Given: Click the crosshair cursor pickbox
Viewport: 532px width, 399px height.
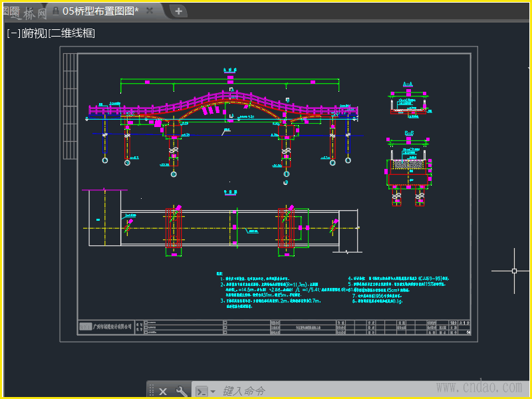Looking at the screenshot, I should click(x=514, y=271).
